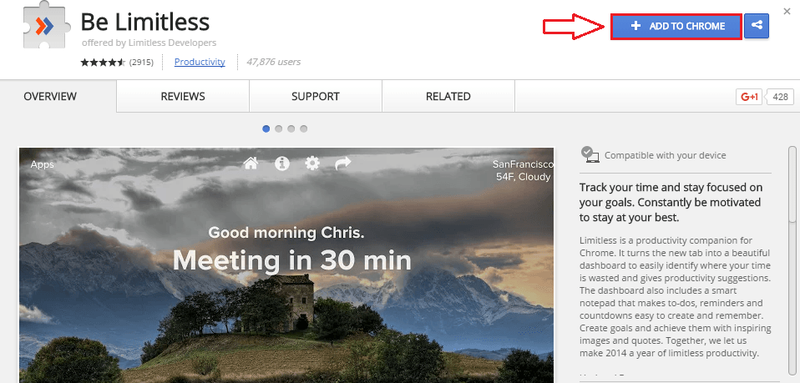Screen dimensions: 800x383
Task: Click the home icon in screenshot preview
Action: click(251, 163)
